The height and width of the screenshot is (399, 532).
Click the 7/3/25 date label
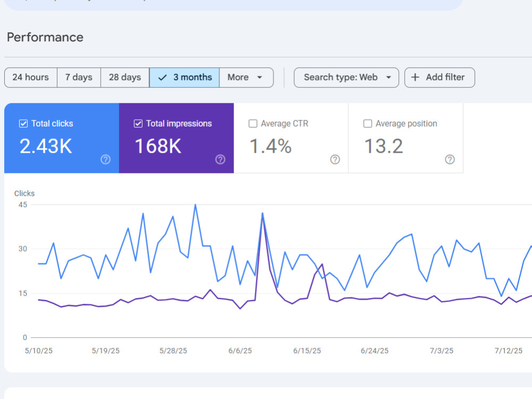(x=442, y=351)
